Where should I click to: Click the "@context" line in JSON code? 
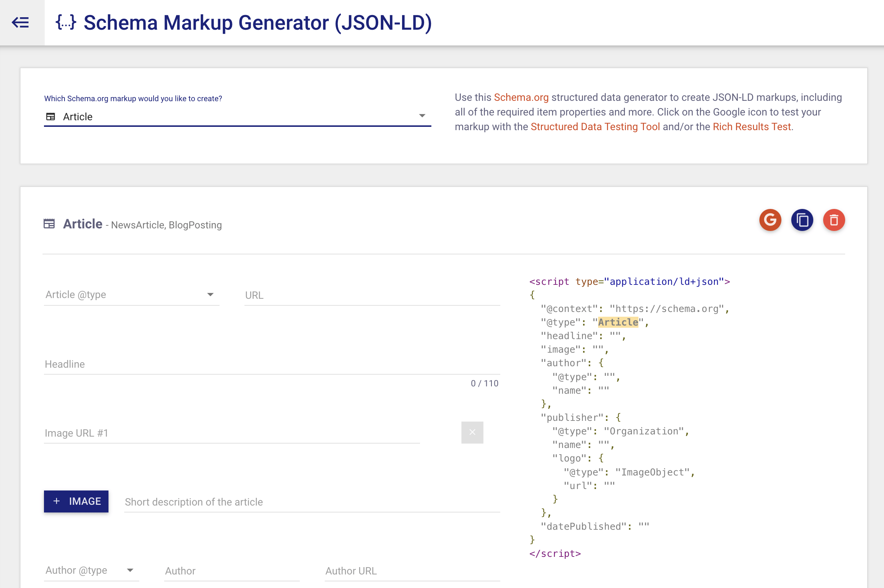click(635, 309)
